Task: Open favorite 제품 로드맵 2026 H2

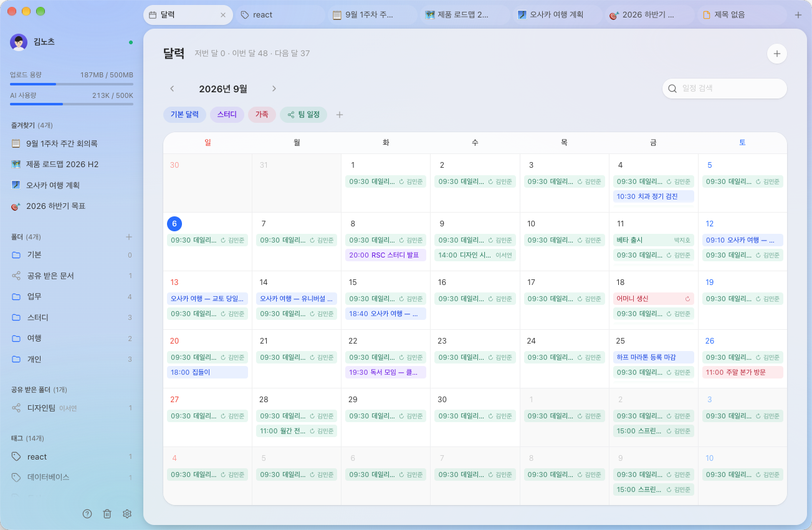Action: click(x=72, y=165)
